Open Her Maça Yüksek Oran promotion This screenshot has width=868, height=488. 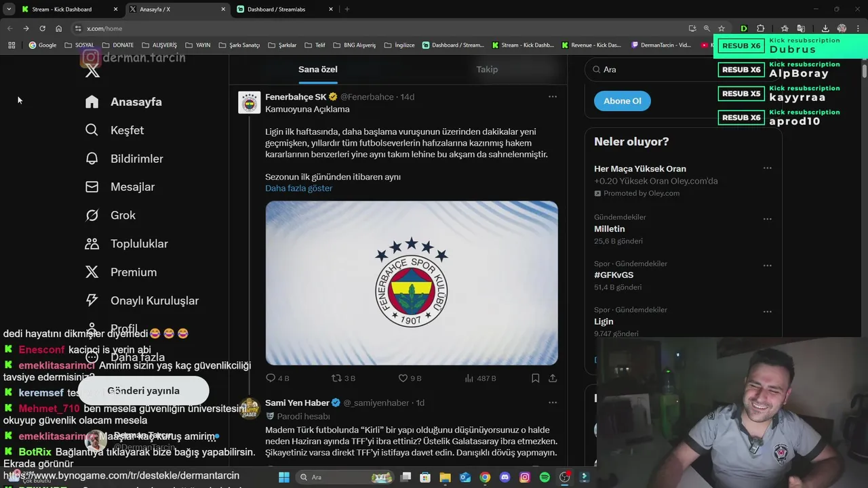[640, 169]
